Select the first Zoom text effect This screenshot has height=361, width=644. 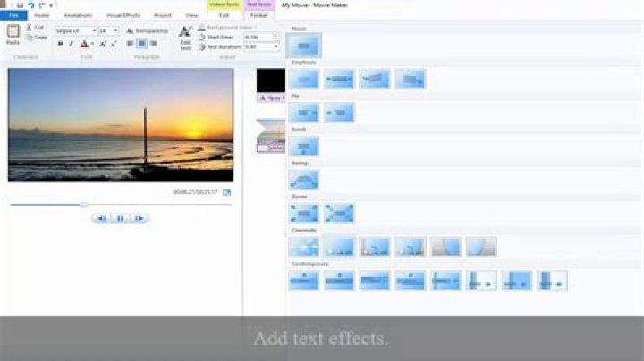[x=304, y=213]
